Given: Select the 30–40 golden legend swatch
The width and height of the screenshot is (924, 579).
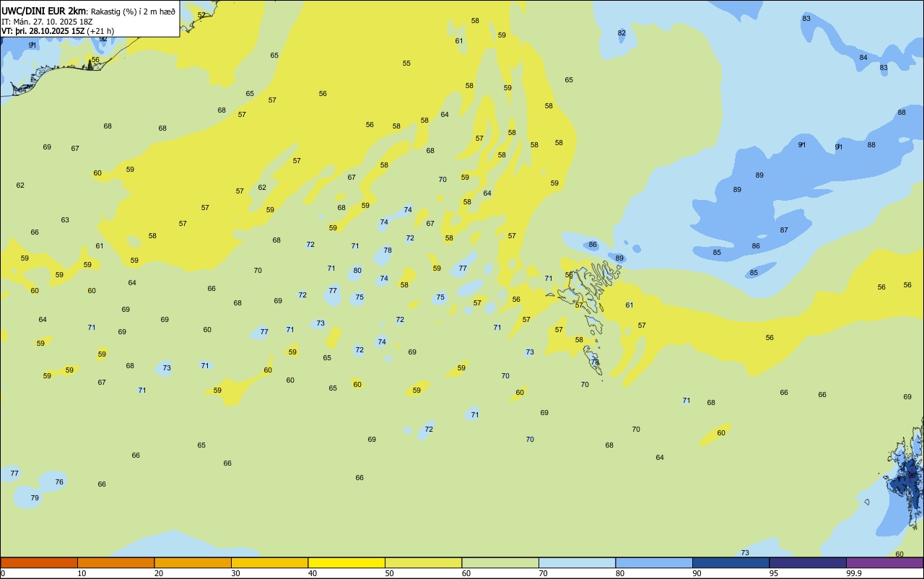Looking at the screenshot, I should point(269,562).
